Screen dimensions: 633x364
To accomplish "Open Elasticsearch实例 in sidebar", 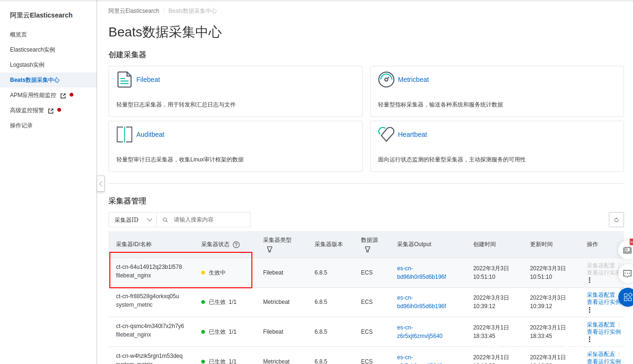I will point(32,50).
